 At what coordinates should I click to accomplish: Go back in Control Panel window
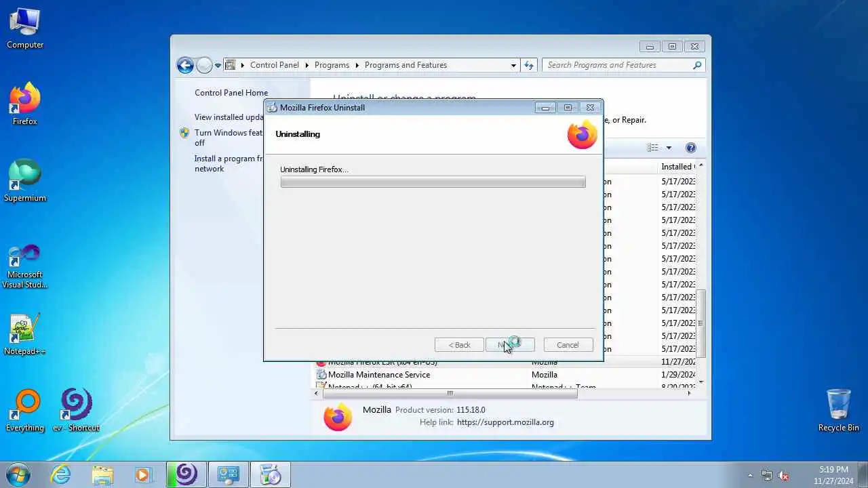(x=185, y=65)
